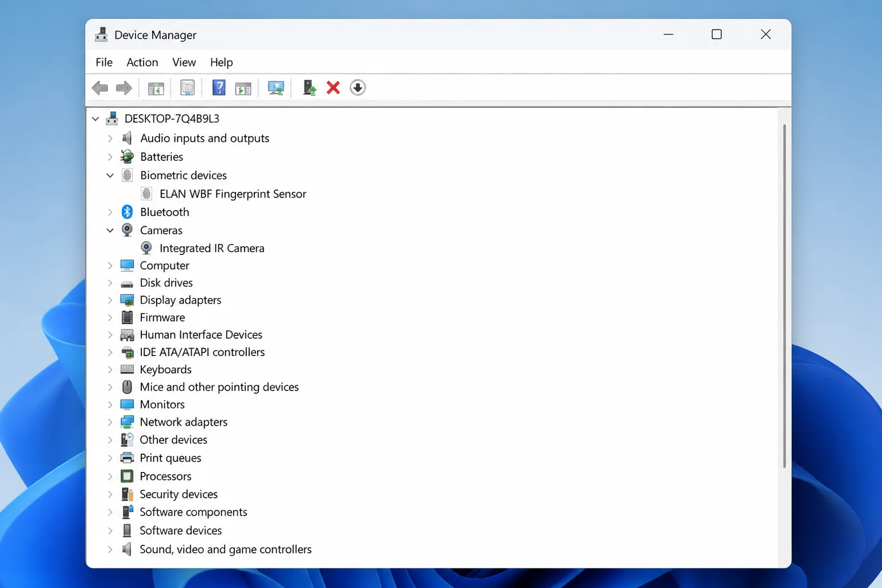
Task: Click the Disk drives icon
Action: 127,284
